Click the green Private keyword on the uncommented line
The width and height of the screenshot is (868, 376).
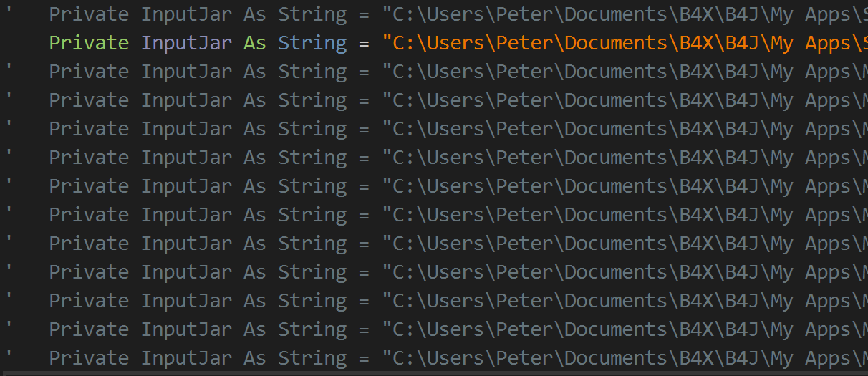coord(89,43)
